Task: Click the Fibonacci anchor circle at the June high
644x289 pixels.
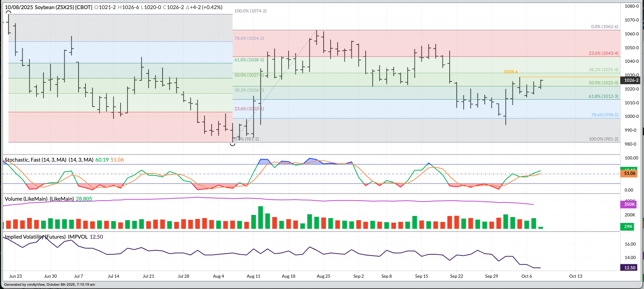Action: tap(9, 12)
